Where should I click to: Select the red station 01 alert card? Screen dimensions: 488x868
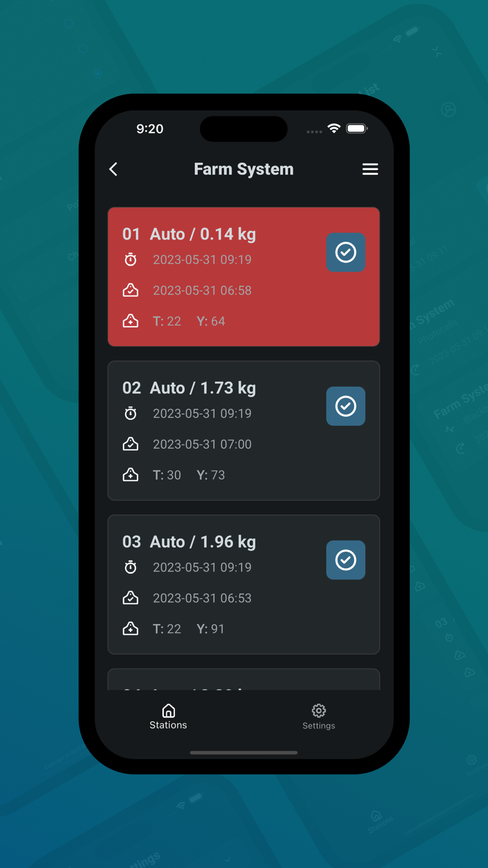pos(244,277)
